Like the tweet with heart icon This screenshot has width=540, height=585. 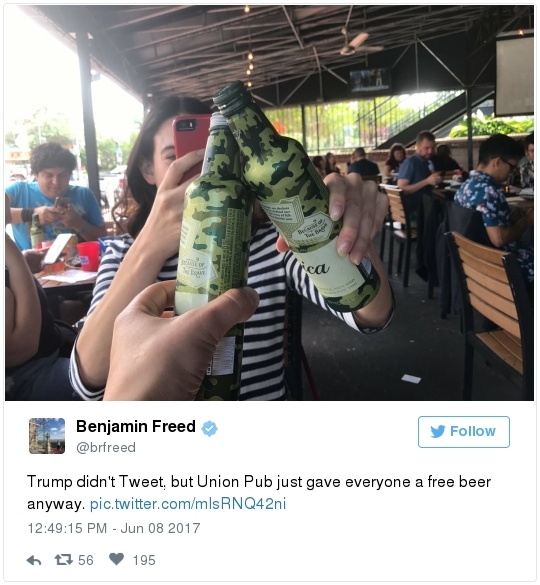click(x=116, y=559)
